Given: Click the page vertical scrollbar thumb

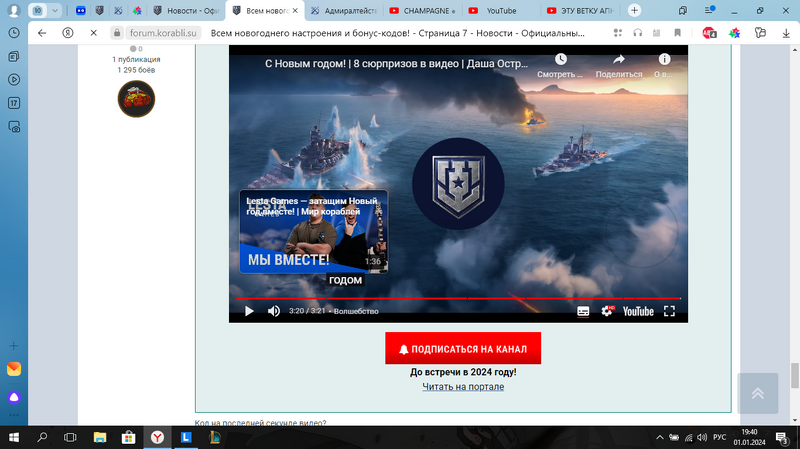Looking at the screenshot, I should coord(794,376).
